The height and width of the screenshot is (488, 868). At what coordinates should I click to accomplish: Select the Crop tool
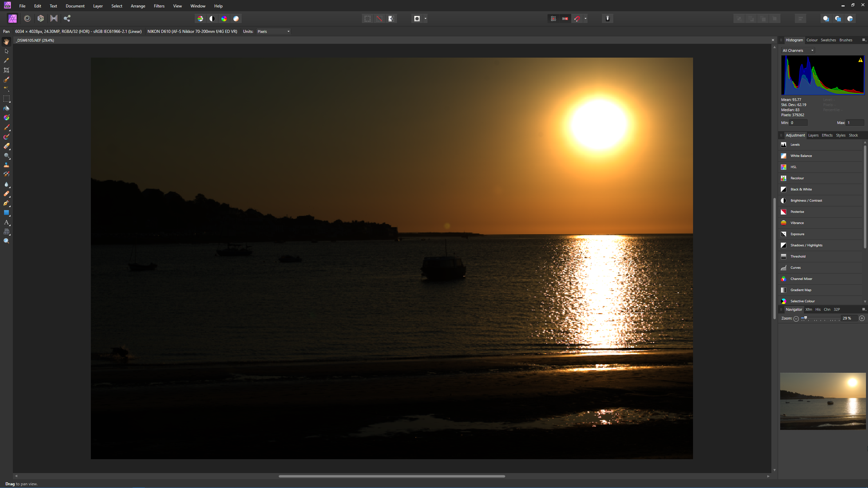coord(6,70)
